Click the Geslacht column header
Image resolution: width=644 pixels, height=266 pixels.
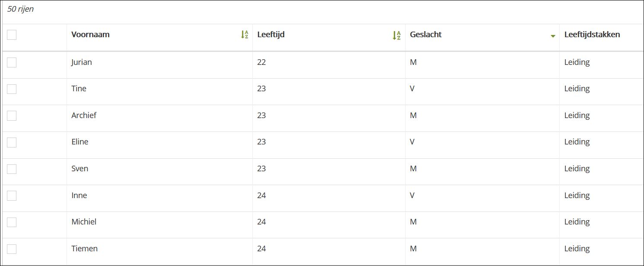(425, 35)
